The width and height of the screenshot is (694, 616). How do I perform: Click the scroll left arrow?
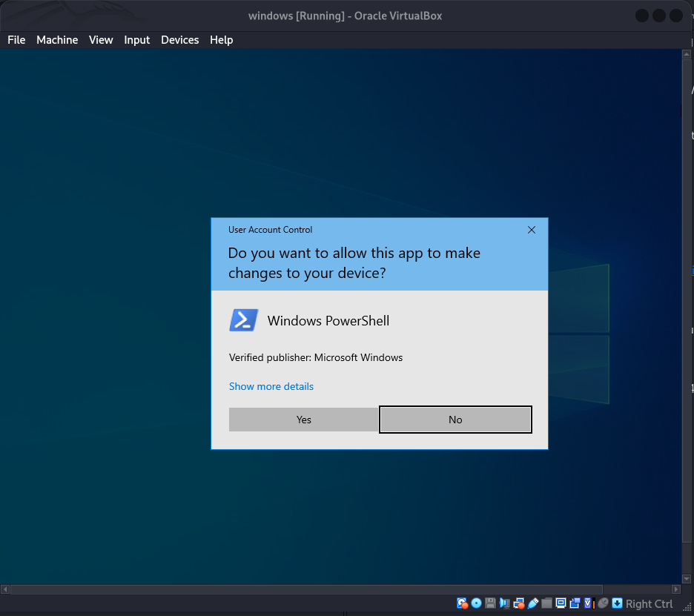[x=5, y=589]
